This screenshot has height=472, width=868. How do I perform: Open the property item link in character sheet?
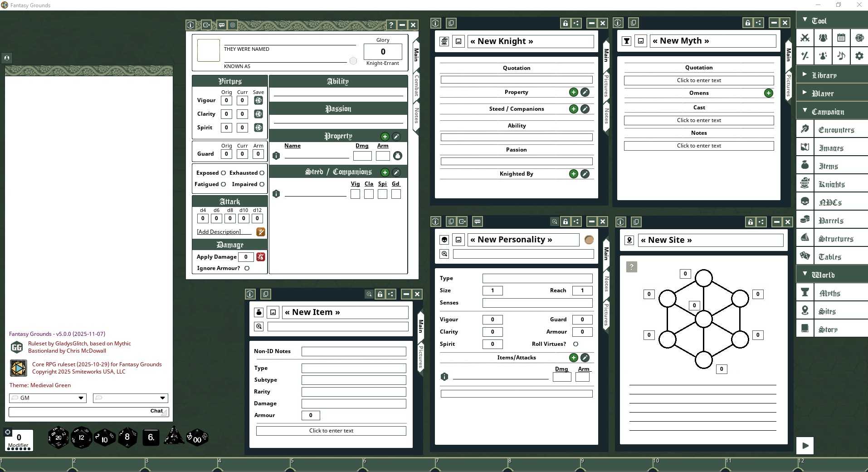click(276, 156)
